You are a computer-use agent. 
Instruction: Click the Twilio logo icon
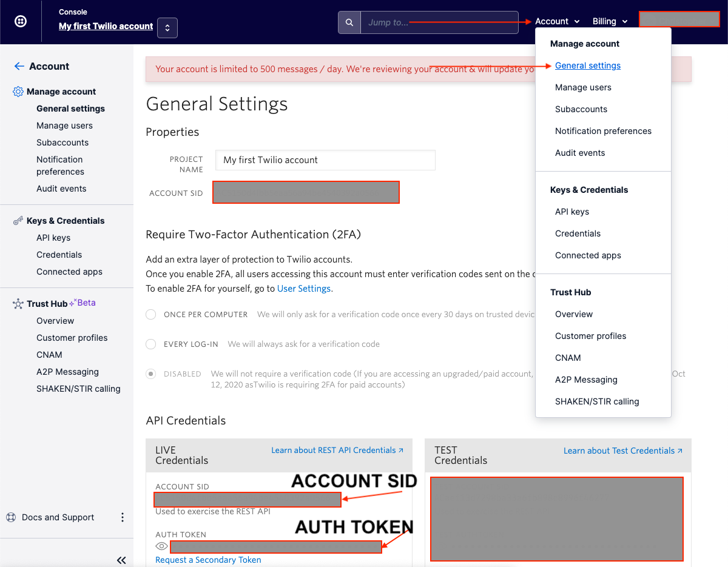[x=20, y=21]
